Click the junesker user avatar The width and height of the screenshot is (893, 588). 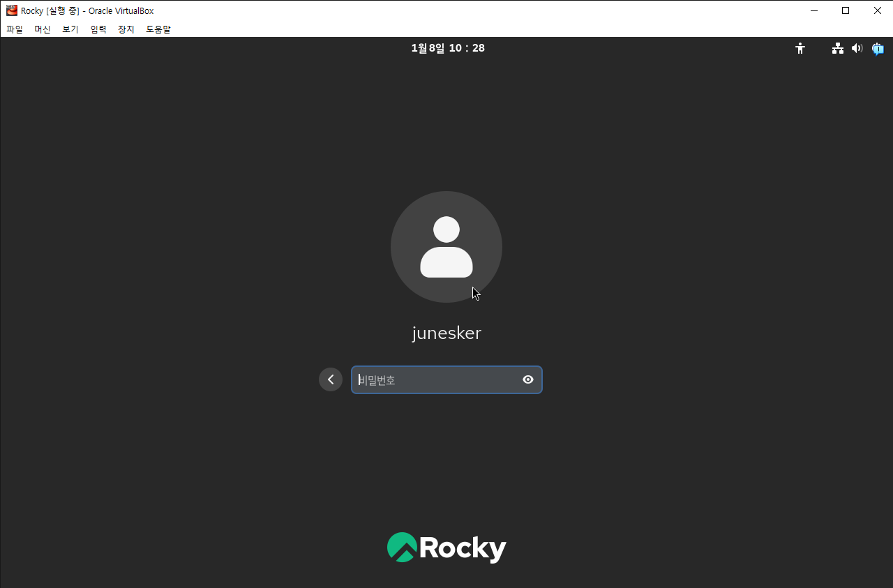pyautogui.click(x=446, y=247)
